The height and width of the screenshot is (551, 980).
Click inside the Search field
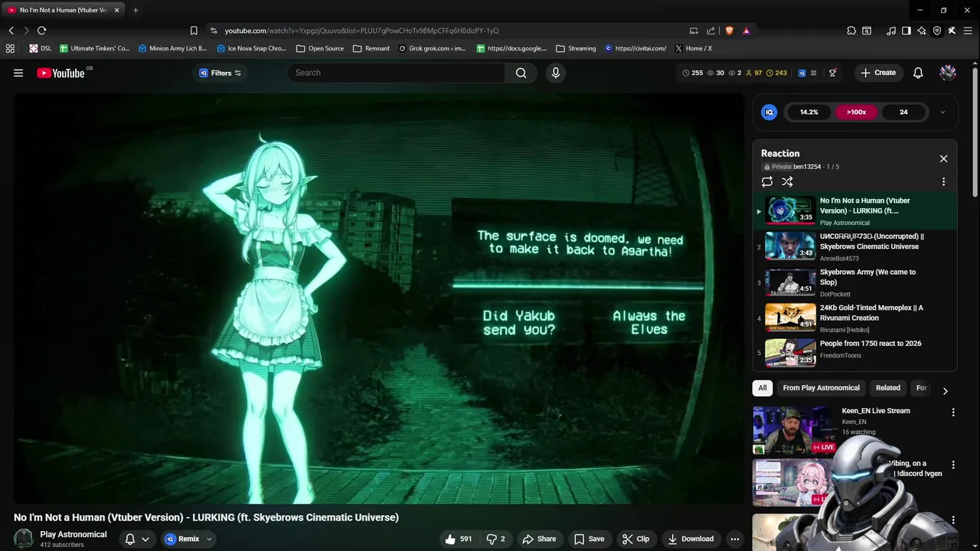397,73
